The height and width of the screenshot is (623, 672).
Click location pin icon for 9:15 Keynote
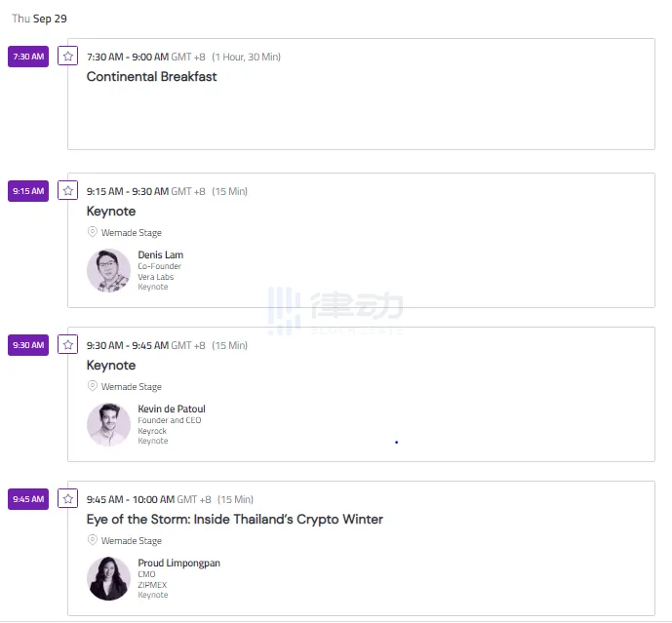pyautogui.click(x=92, y=232)
